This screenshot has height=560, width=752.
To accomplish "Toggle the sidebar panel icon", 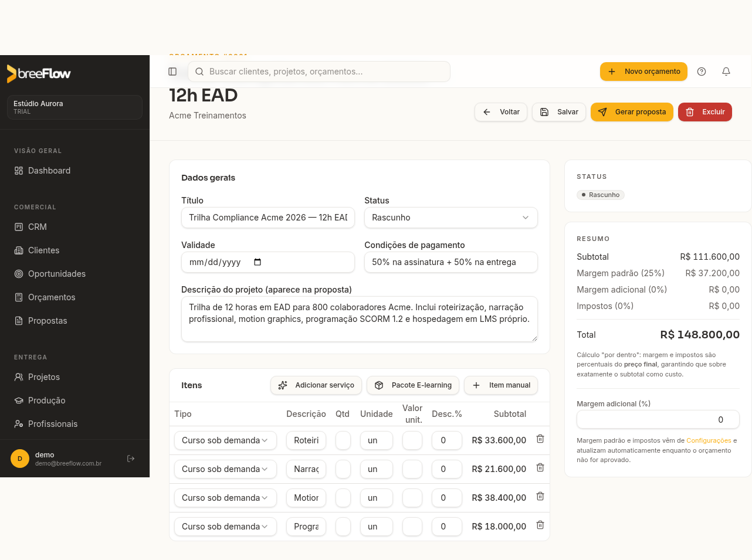I will point(172,72).
